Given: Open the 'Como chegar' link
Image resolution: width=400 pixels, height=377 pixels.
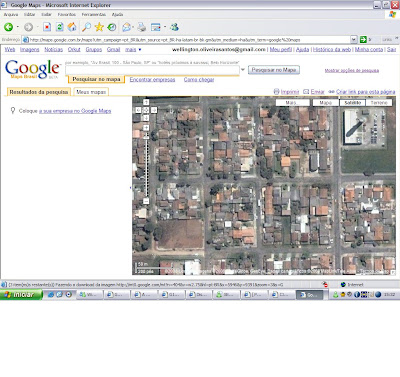Looking at the screenshot, I should [199, 80].
